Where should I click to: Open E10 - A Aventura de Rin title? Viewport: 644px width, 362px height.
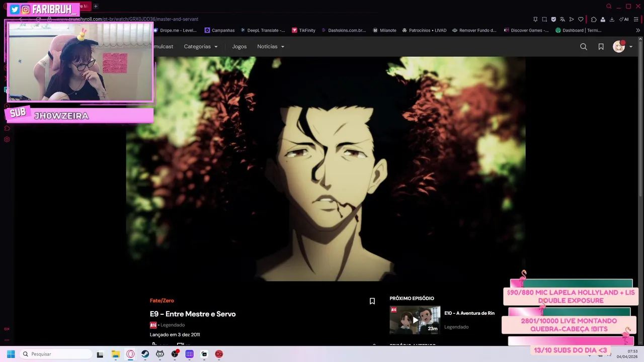click(x=469, y=313)
